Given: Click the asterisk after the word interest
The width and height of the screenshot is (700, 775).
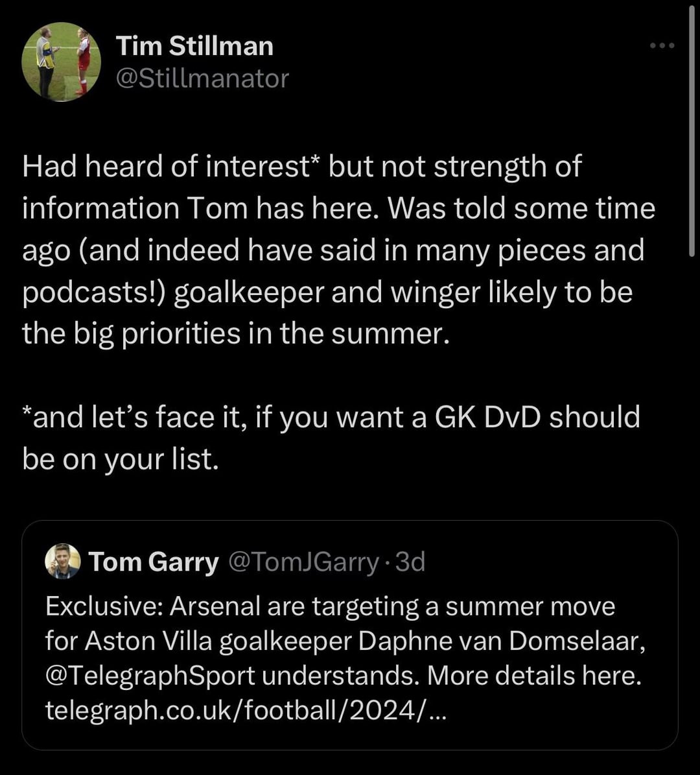Looking at the screenshot, I should 317,162.
